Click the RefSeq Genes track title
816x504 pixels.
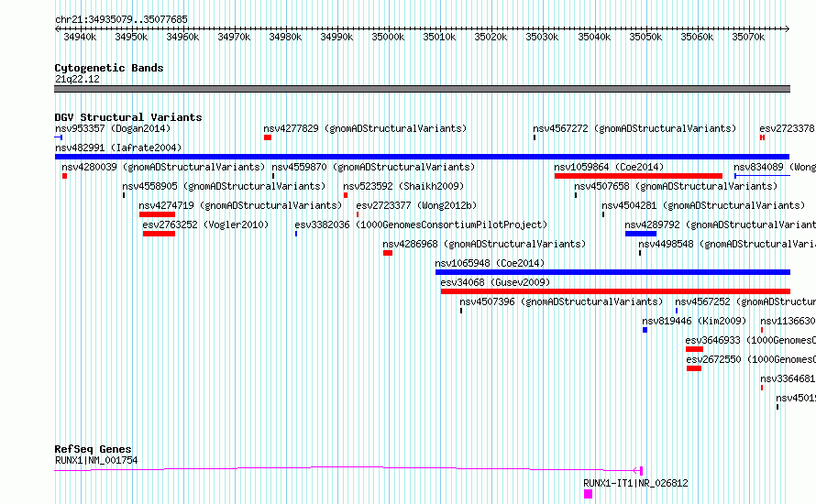[x=94, y=449]
